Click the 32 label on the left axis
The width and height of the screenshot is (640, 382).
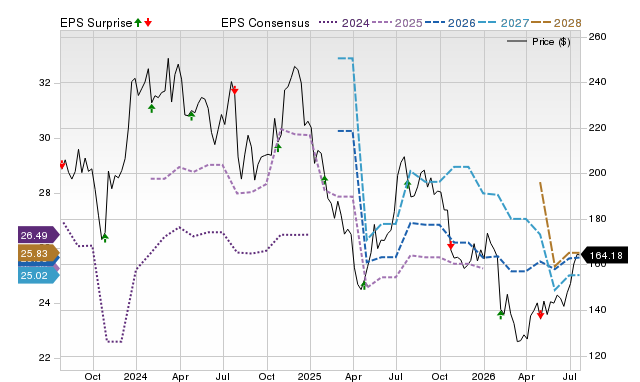[x=44, y=83]
